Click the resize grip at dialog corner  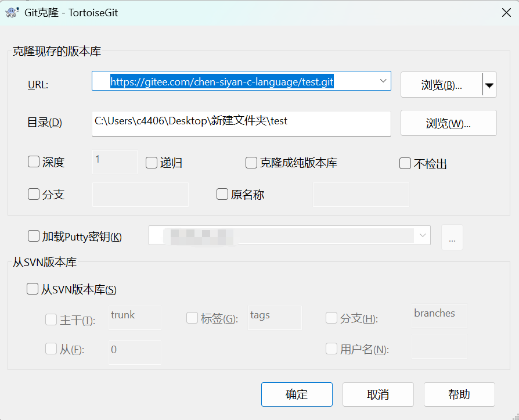pyautogui.click(x=516, y=417)
